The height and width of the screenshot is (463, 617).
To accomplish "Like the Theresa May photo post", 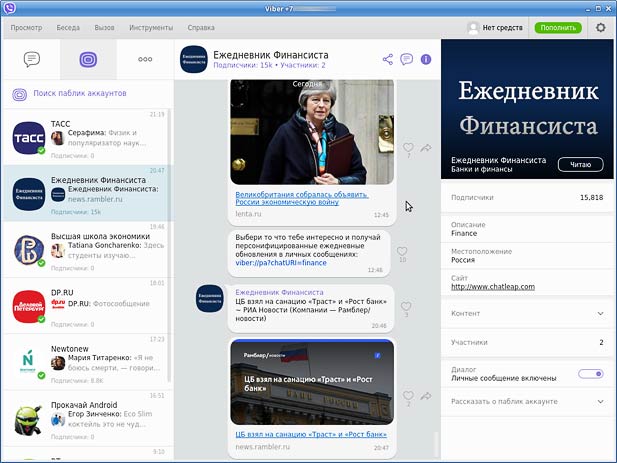I will (x=408, y=148).
